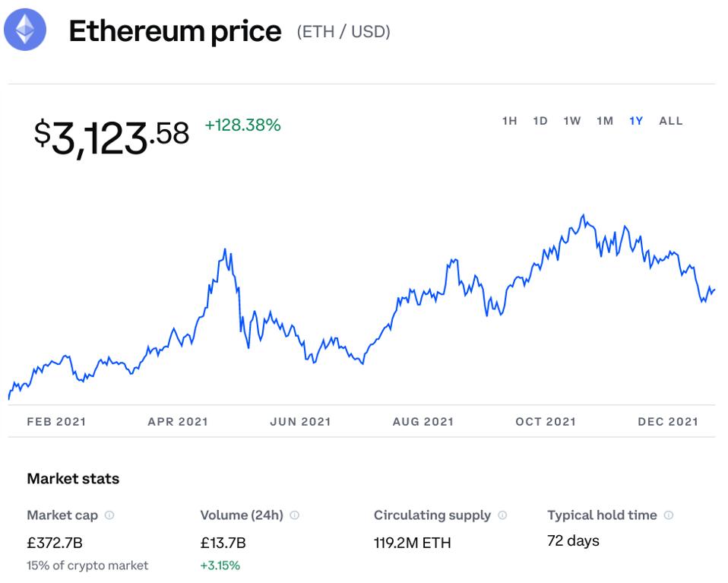This screenshot has height=583, width=728.
Task: Select the 1W time range
Action: click(x=572, y=121)
